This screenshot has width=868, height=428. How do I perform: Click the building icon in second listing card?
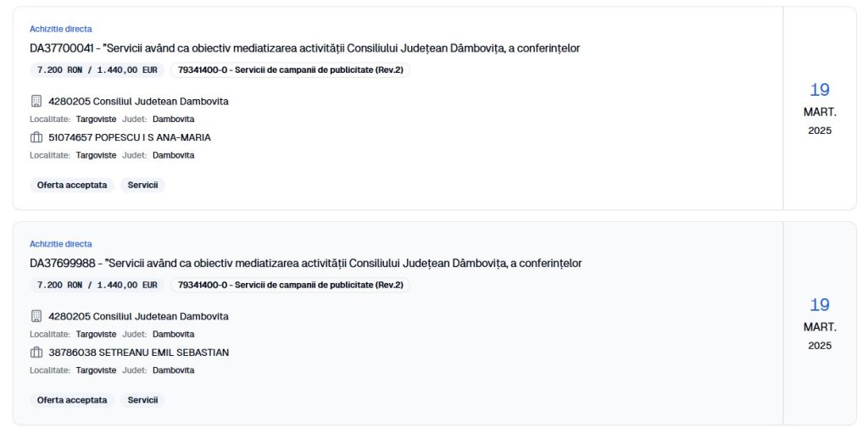pos(36,316)
